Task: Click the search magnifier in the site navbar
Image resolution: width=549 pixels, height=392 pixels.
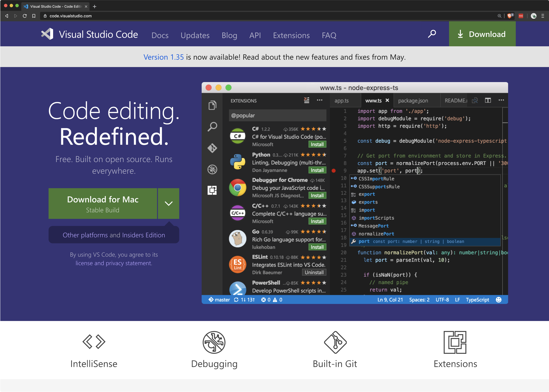Action: [x=432, y=34]
